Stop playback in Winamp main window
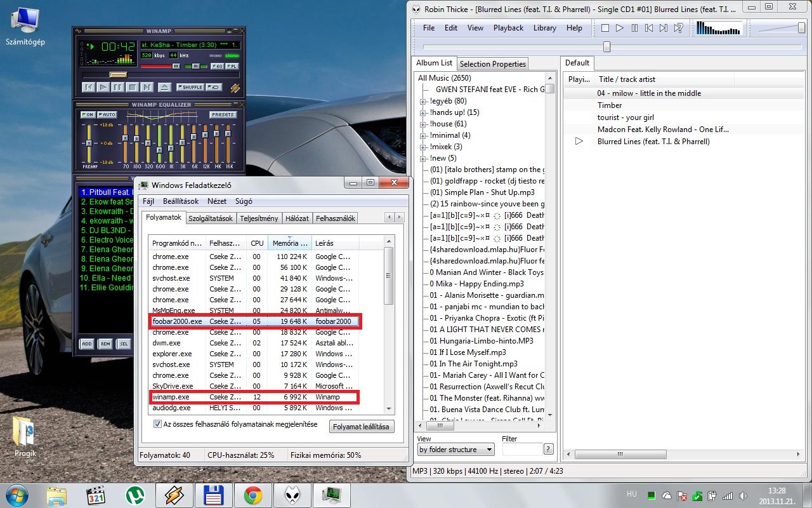This screenshot has height=508, width=812. [x=133, y=87]
